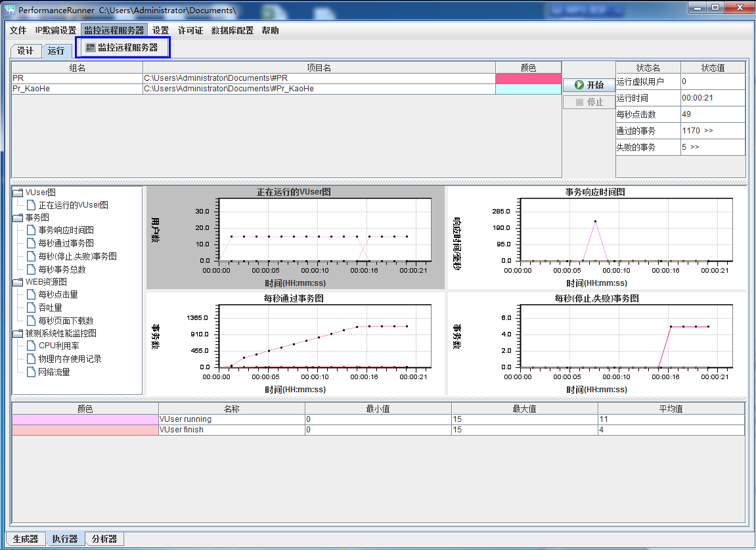This screenshot has height=550, width=756.
Task: Show details of 失败的事务 via >> link
Action: pos(694,147)
